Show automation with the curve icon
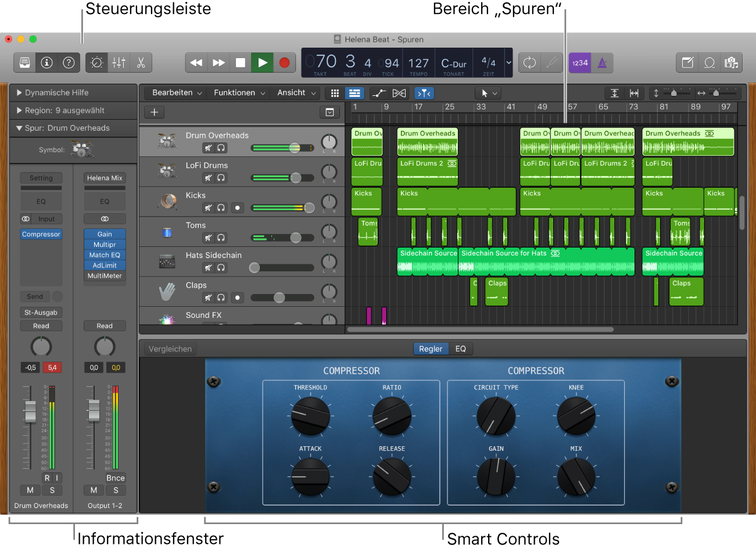The height and width of the screenshot is (552, 756). [379, 93]
